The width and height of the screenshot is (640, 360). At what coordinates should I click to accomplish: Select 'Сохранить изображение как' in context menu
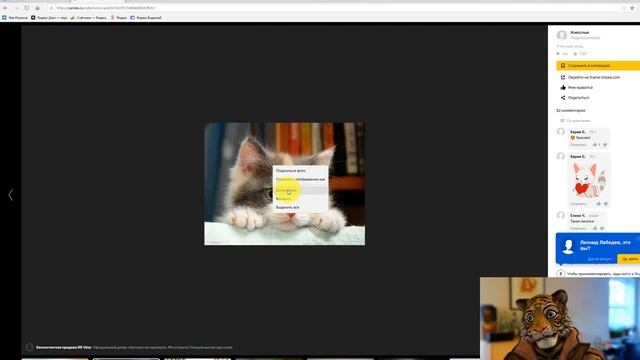click(300, 179)
